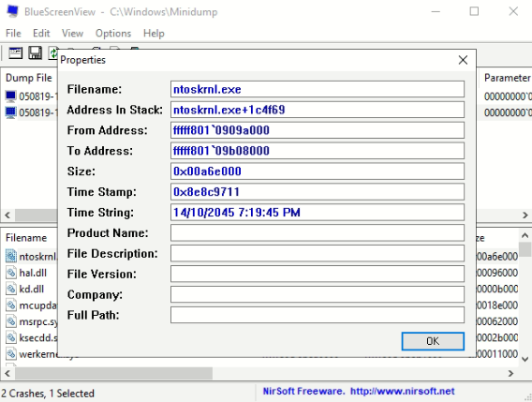The width and height of the screenshot is (532, 402).
Task: Click the Save floppy disk toolbar icon
Action: [35, 53]
